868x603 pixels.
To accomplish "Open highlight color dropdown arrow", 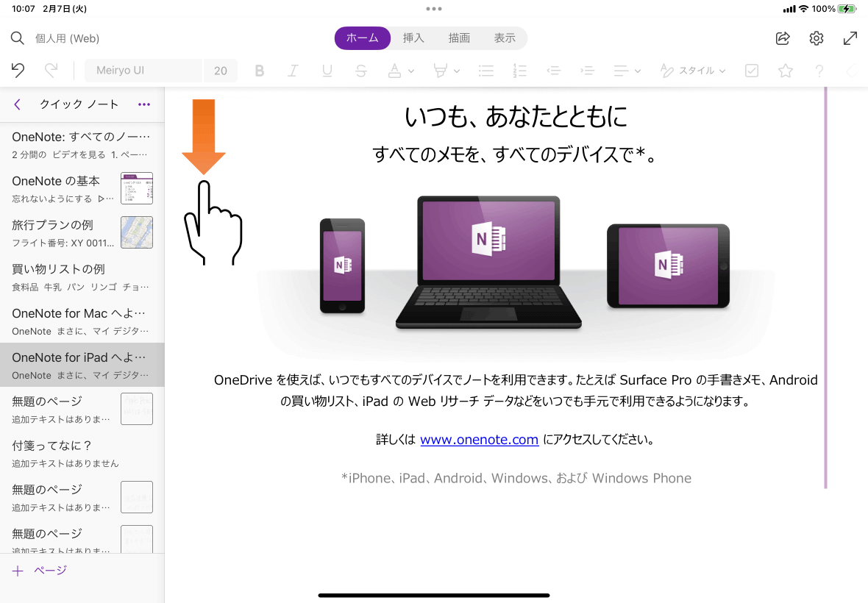I will tap(457, 71).
